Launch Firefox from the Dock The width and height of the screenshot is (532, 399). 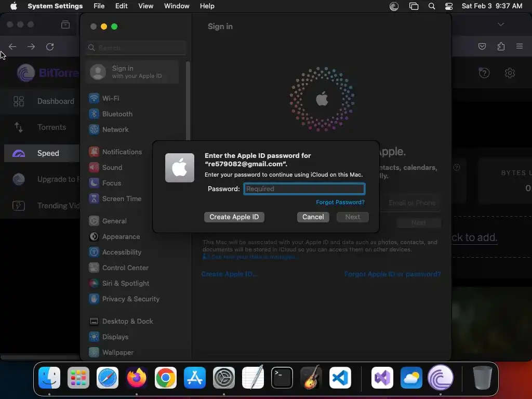(137, 378)
